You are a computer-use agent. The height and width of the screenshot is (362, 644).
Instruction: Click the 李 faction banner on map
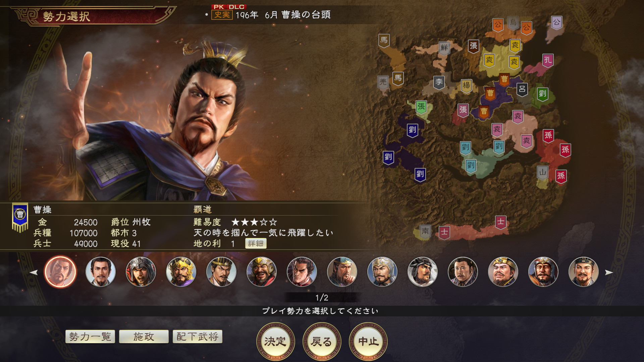click(439, 82)
